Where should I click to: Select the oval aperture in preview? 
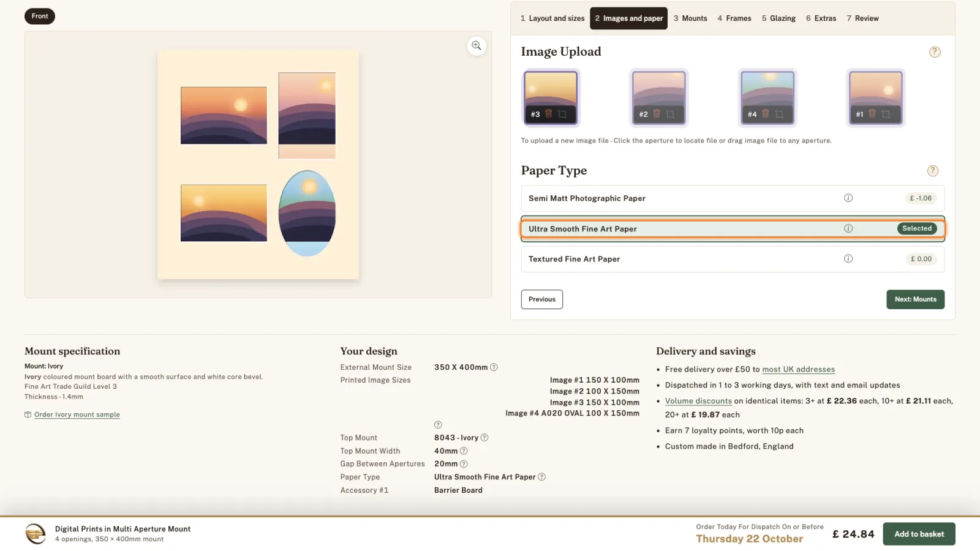[x=307, y=213]
